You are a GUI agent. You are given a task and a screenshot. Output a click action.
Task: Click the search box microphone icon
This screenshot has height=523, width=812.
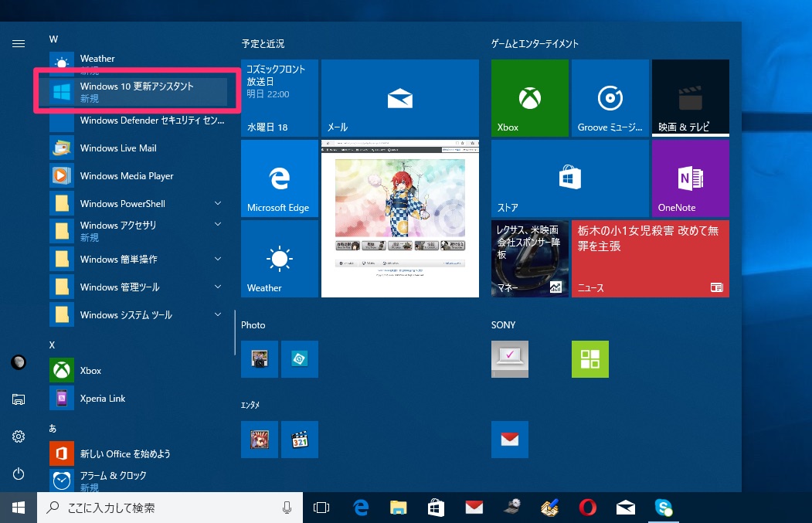287,508
